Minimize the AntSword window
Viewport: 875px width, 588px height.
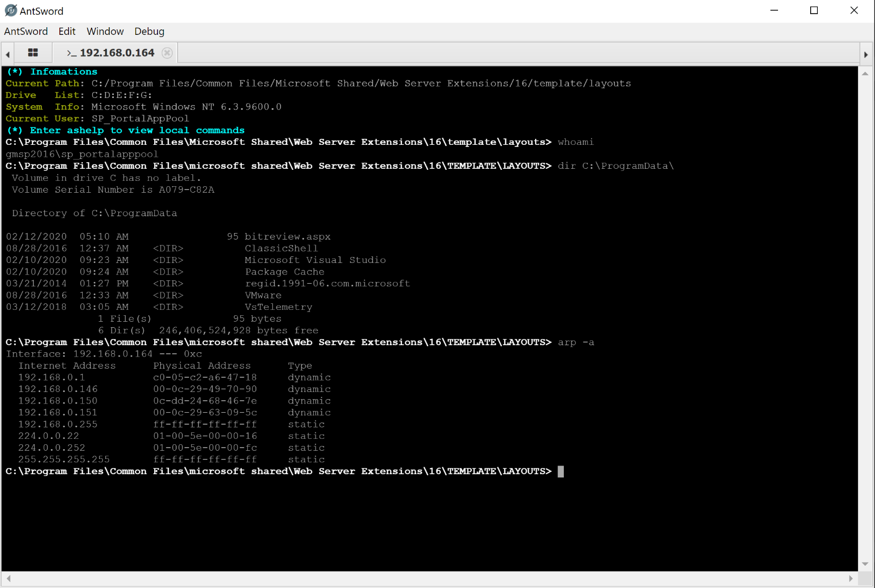pyautogui.click(x=774, y=10)
